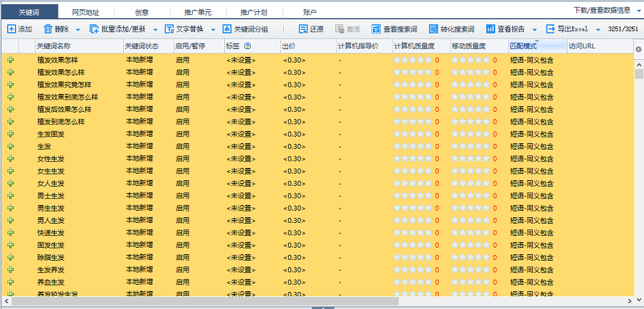This screenshot has height=309, width=644.
Task: Click the horizontal scrollbar thumb
Action: pos(206,300)
